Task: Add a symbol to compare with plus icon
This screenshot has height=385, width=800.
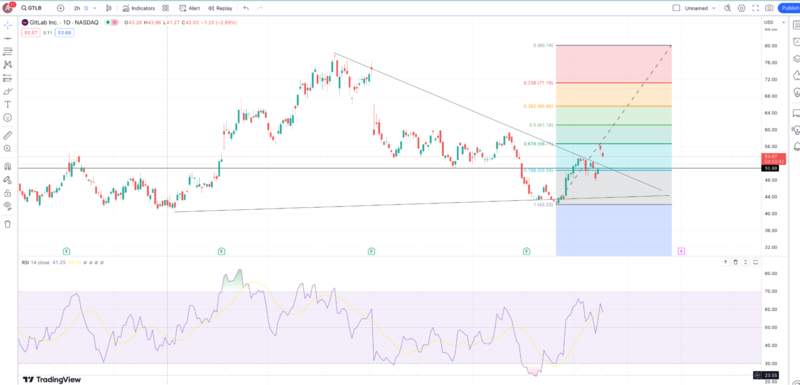Action: tap(61, 8)
